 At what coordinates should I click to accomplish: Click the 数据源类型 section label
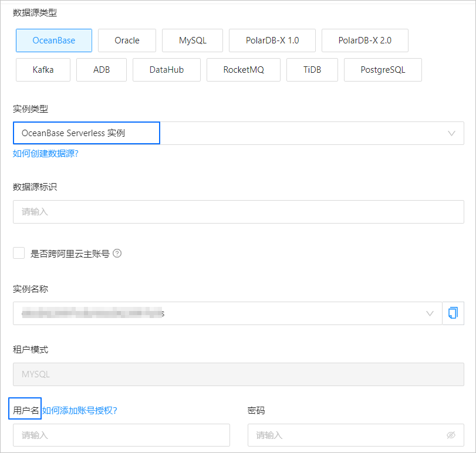tap(35, 13)
